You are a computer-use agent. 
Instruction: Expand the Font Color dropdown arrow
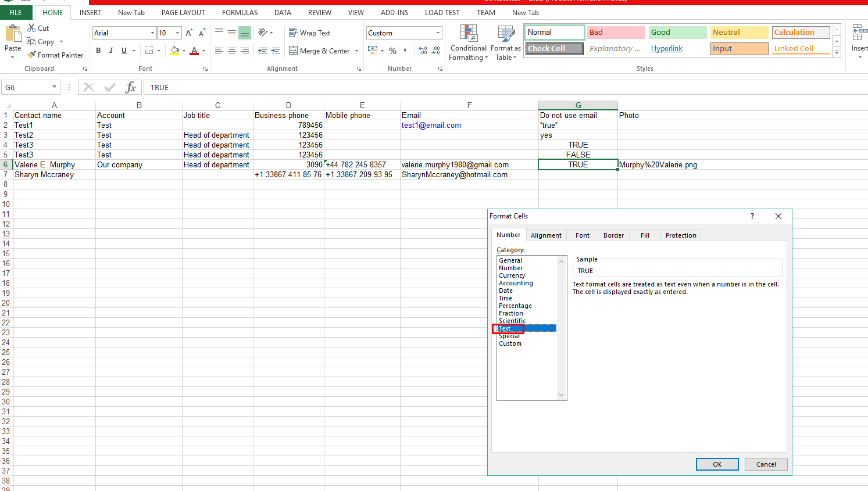[x=203, y=51]
